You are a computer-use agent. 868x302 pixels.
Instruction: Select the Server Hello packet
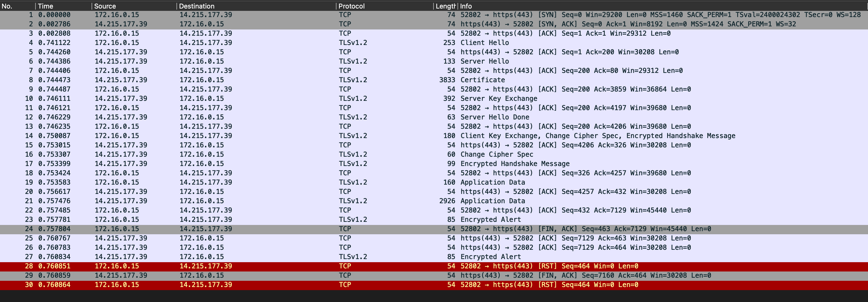484,61
